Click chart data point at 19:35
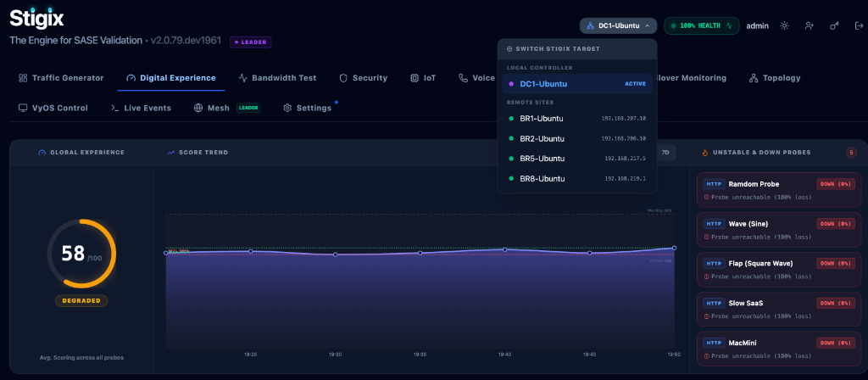Image resolution: width=868 pixels, height=380 pixels. pyautogui.click(x=420, y=253)
